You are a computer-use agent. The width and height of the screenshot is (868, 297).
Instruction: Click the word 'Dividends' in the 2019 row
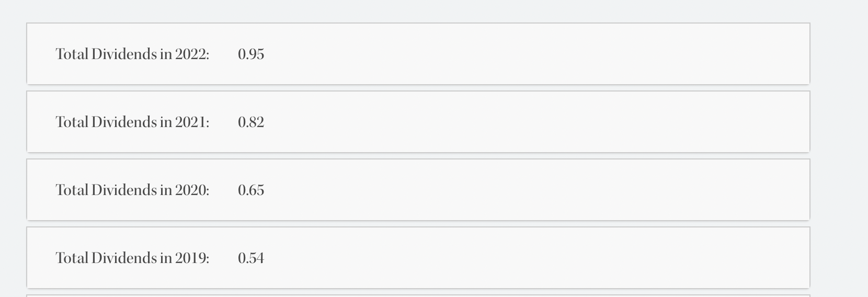[124, 258]
